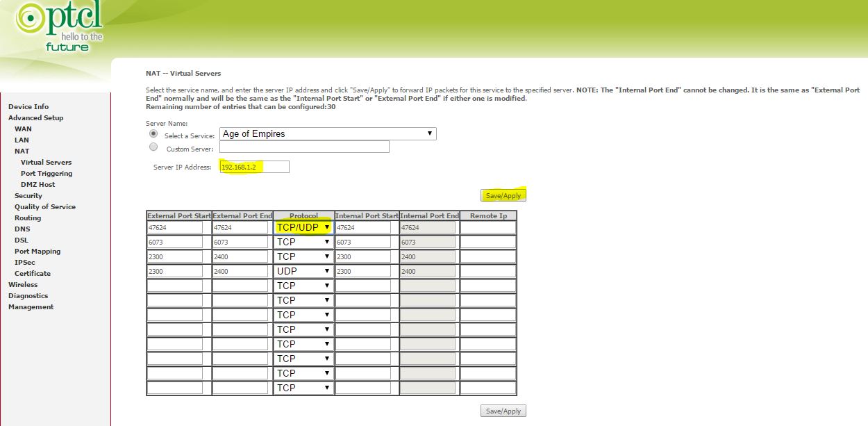Click the 'Remote Ip' column header
The height and width of the screenshot is (426, 868).
(x=488, y=216)
